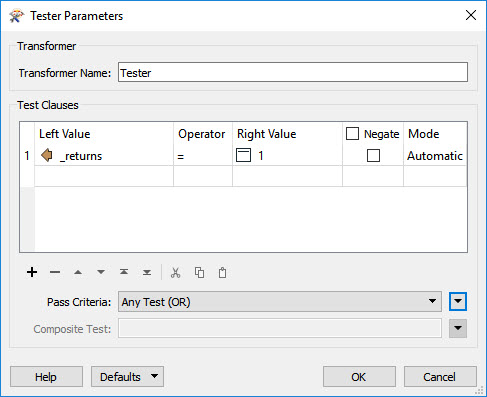Viewport: 487px width, 397px height.
Task: Click the Operator column header
Action: coord(203,134)
